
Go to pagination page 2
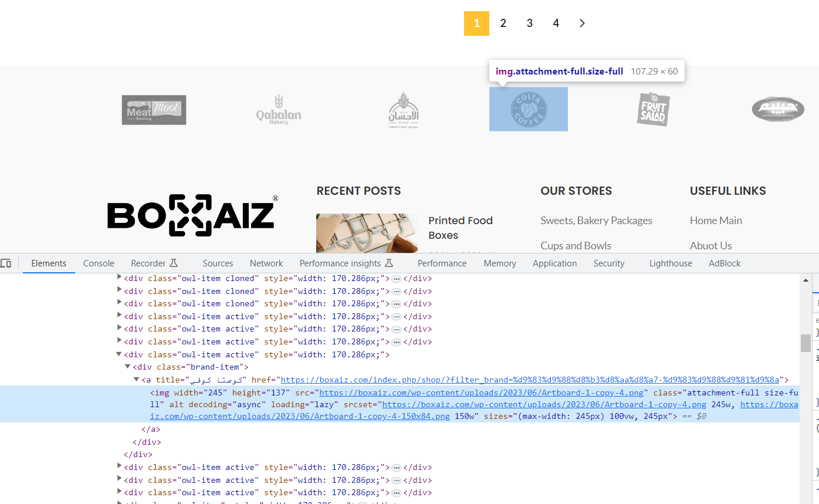[503, 23]
